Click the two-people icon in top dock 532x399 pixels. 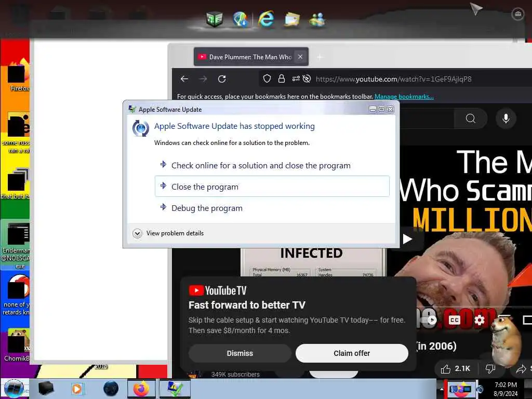(x=317, y=19)
